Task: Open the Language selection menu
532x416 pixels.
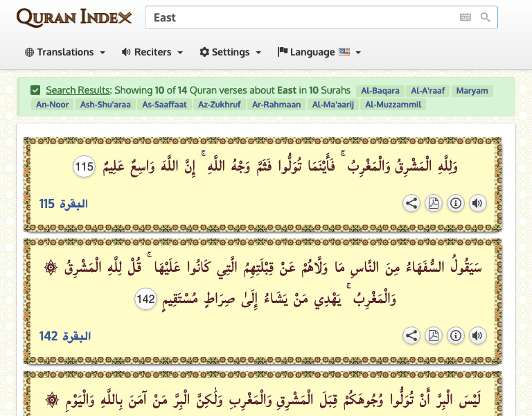Action: [x=319, y=52]
